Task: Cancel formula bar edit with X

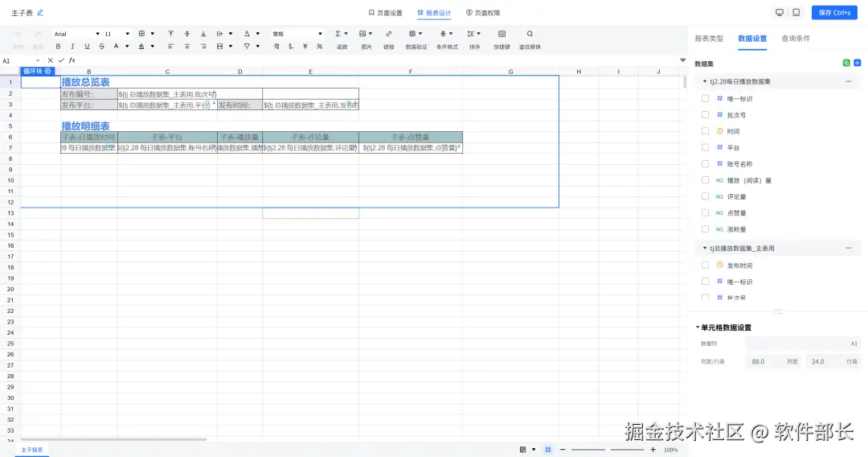Action: tap(51, 60)
